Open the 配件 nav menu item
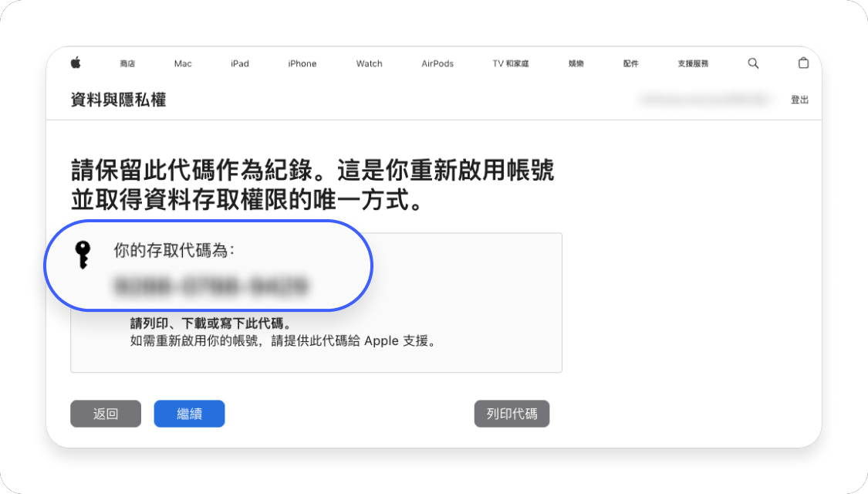This screenshot has width=868, height=494. pyautogui.click(x=630, y=64)
